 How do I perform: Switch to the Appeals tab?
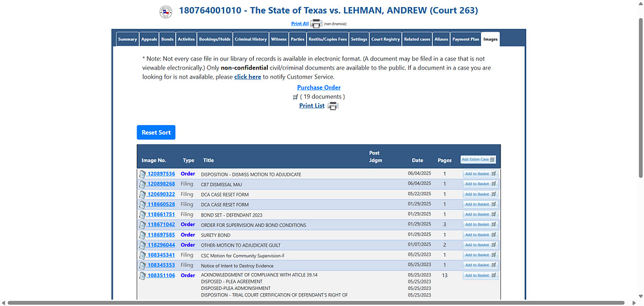[149, 39]
